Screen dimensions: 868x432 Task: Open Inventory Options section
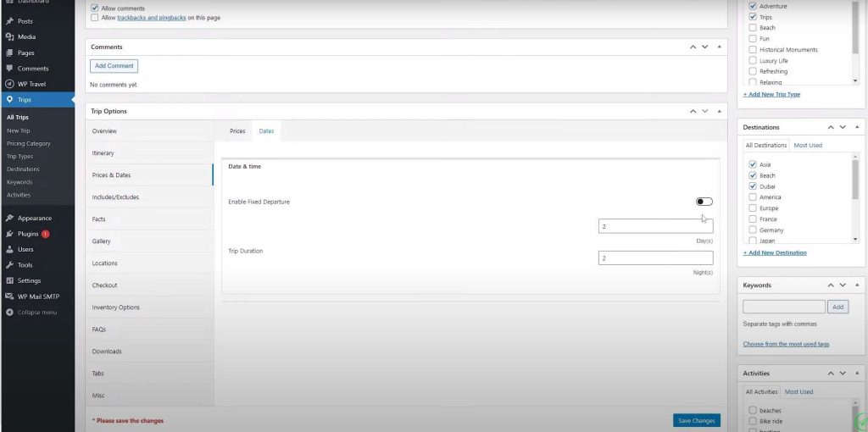coord(149,307)
